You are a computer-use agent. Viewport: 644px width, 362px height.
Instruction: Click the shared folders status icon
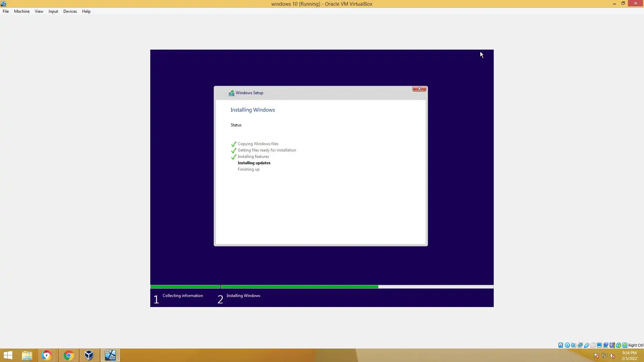coord(593,345)
